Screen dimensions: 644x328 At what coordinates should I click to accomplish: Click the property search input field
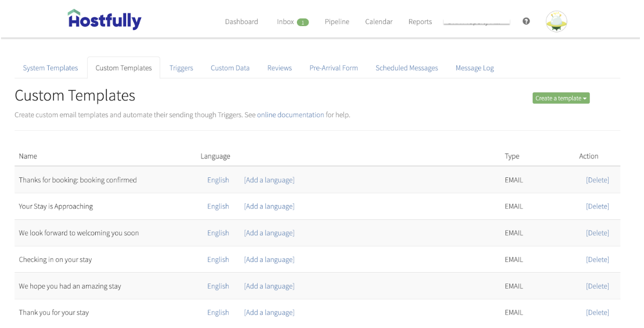pyautogui.click(x=476, y=21)
